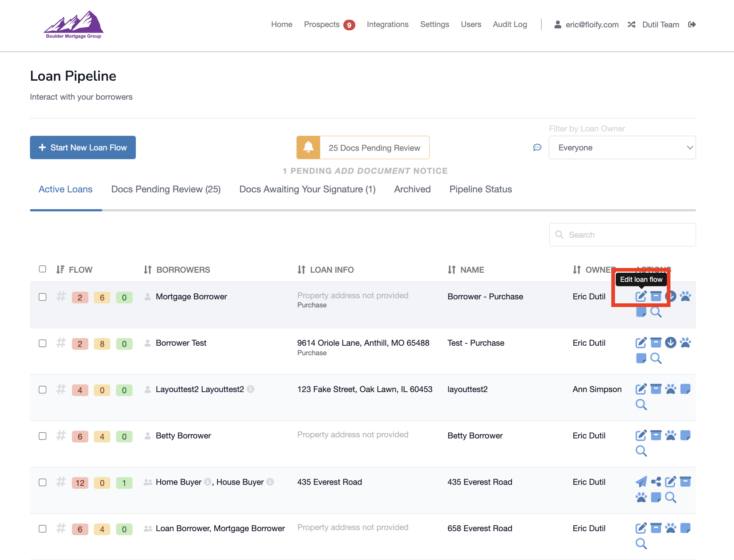
Task: Click paw icon in Layouttest2 row
Action: coord(670,389)
